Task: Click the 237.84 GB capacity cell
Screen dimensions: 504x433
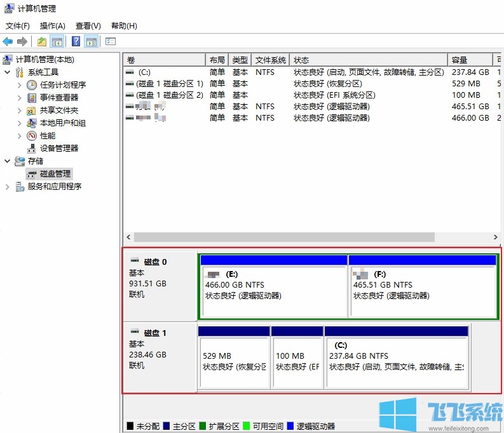Action: click(470, 72)
